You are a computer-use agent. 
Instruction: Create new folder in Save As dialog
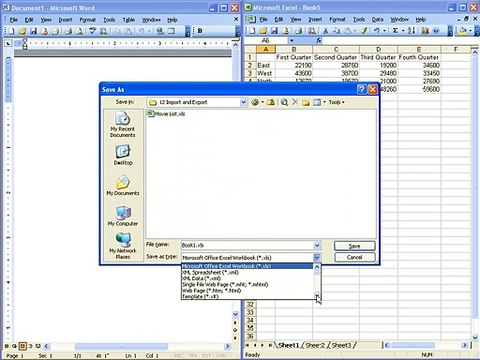306,102
